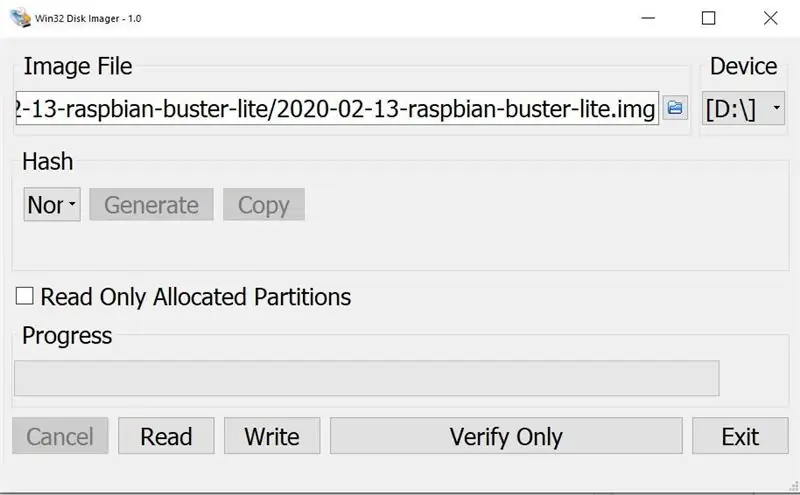Click the Generate hash button
800x495 pixels.
152,205
